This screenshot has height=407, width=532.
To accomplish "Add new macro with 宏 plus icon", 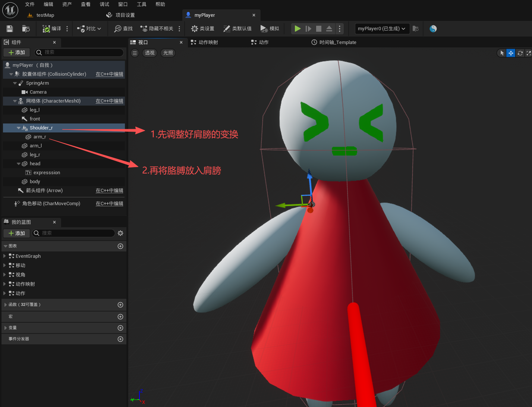I will click(120, 317).
